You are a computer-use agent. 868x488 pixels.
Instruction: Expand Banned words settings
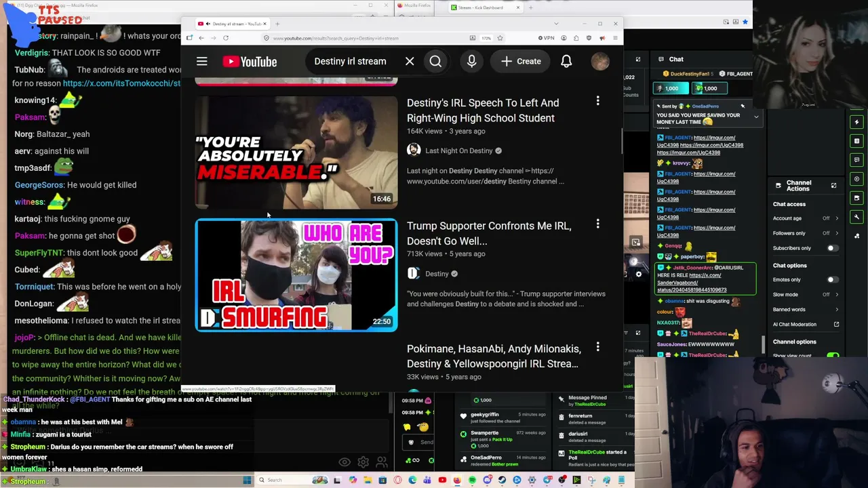837,309
